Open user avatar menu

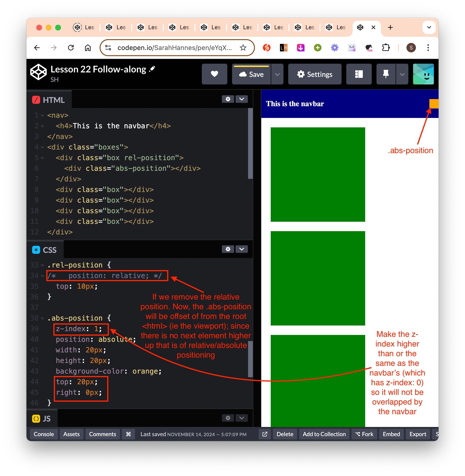coord(423,74)
